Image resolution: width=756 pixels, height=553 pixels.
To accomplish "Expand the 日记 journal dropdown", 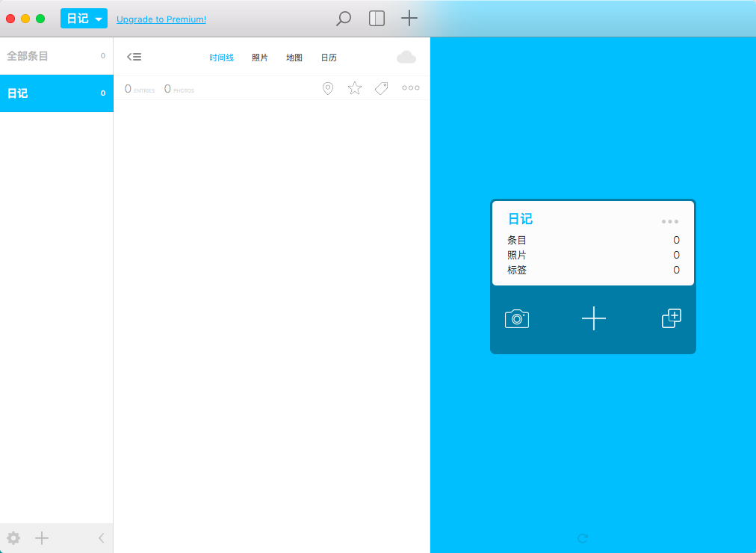I will (x=84, y=19).
